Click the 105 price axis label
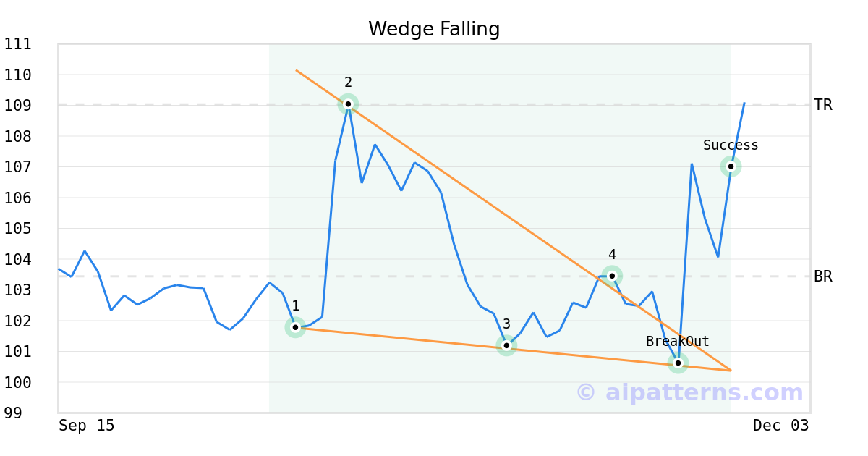This screenshot has width=868, height=456. tap(17, 229)
